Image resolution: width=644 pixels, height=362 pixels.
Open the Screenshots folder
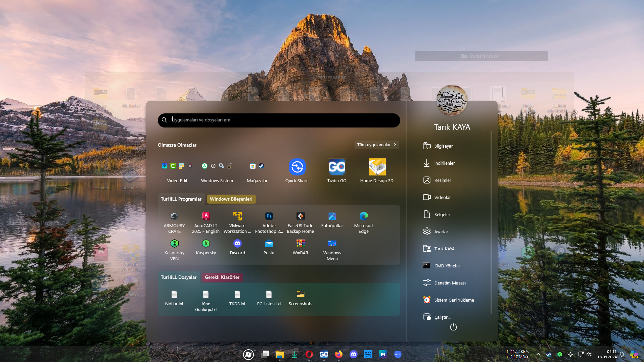[x=301, y=298]
